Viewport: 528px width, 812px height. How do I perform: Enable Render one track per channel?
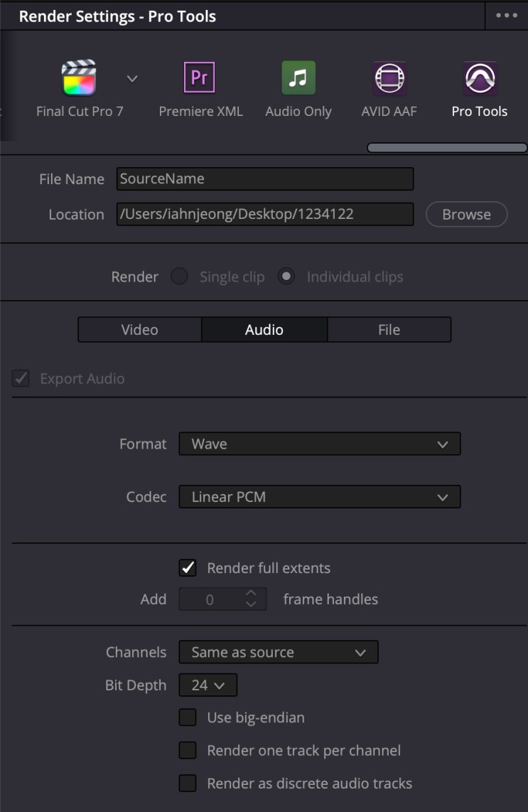pyautogui.click(x=188, y=750)
